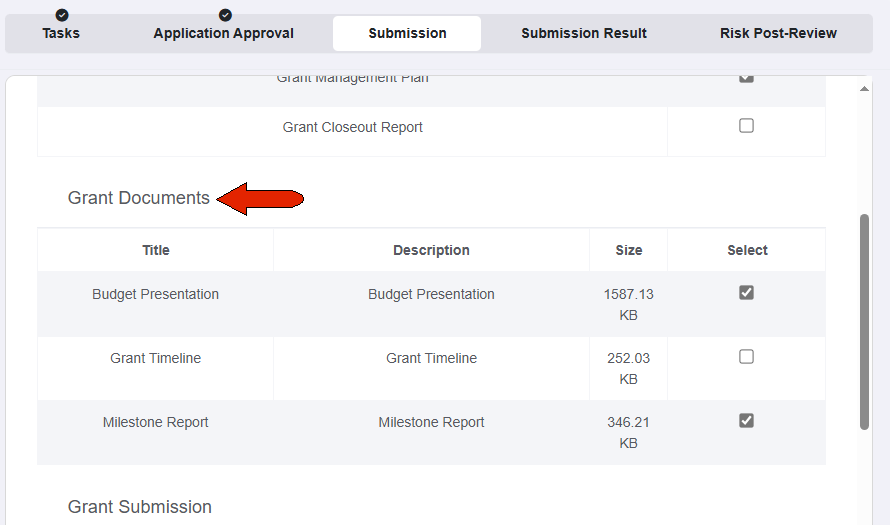The image size is (890, 525).
Task: Uncheck the Milestone Report checkbox
Action: coord(746,421)
